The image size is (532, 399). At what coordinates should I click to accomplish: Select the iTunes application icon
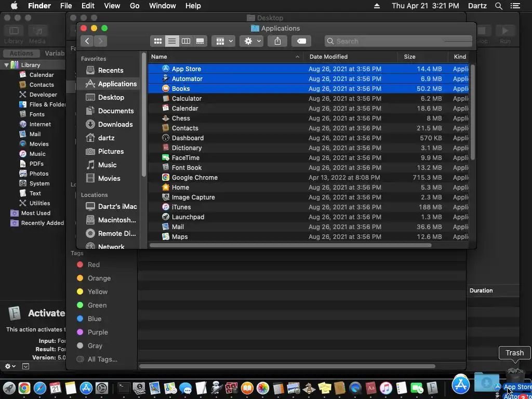(166, 207)
